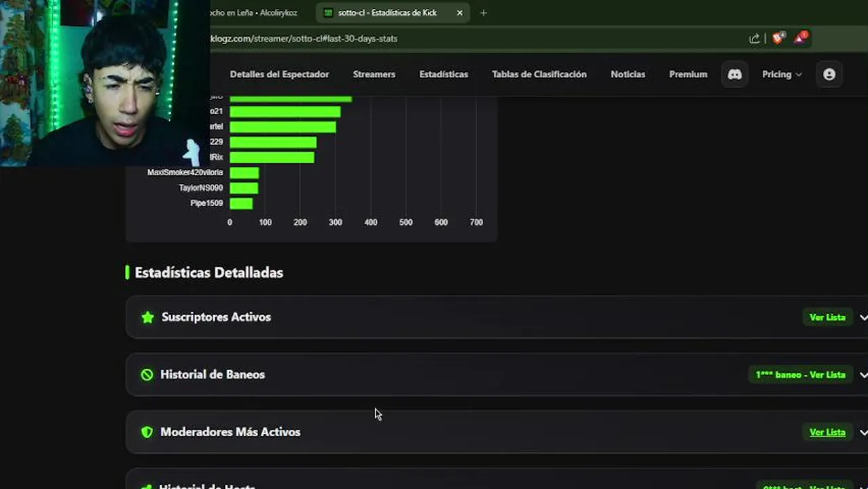Screen dimensions: 868x489
Task: Close the sotto-cl Estadísticas de Kick tab
Action: point(460,13)
